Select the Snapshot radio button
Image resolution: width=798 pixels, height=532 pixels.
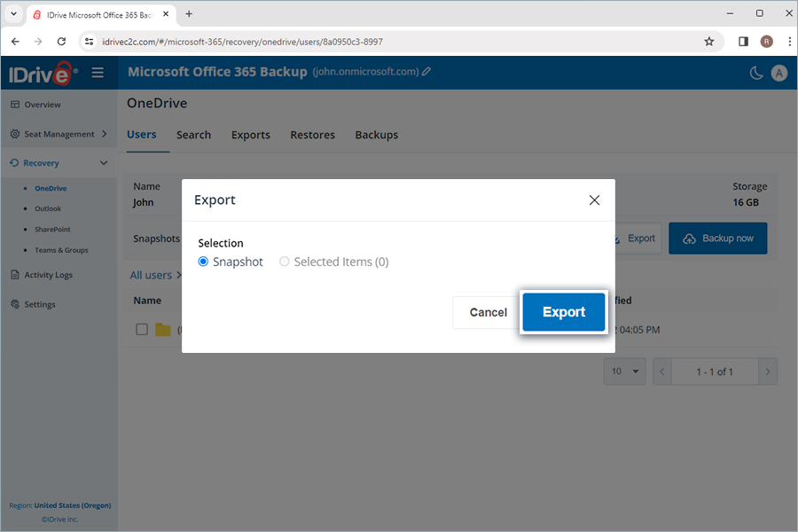(x=205, y=262)
